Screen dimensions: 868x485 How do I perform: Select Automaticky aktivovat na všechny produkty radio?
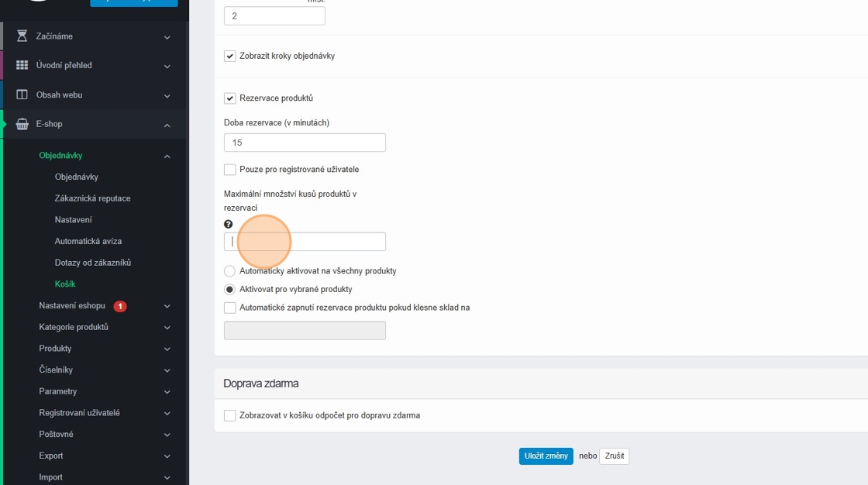[x=229, y=271]
